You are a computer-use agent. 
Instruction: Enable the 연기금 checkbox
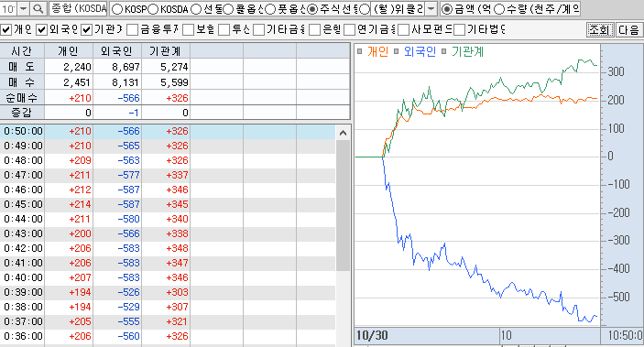pyautogui.click(x=349, y=29)
